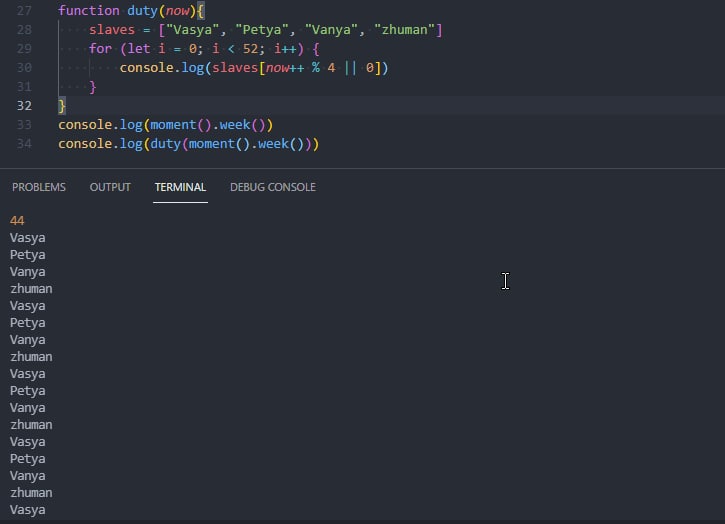Click the "Vasya" string in the array
Image resolution: width=725 pixels, height=524 pixels.
pos(192,30)
